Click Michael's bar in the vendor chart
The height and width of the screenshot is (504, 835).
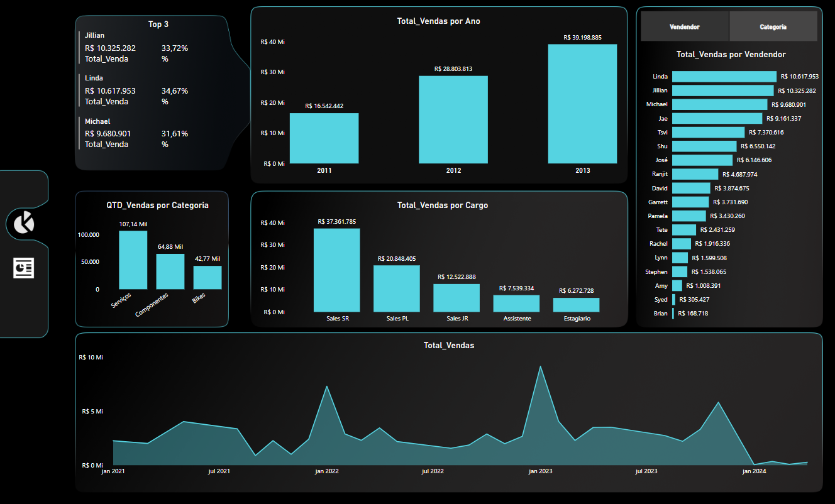pyautogui.click(x=720, y=104)
